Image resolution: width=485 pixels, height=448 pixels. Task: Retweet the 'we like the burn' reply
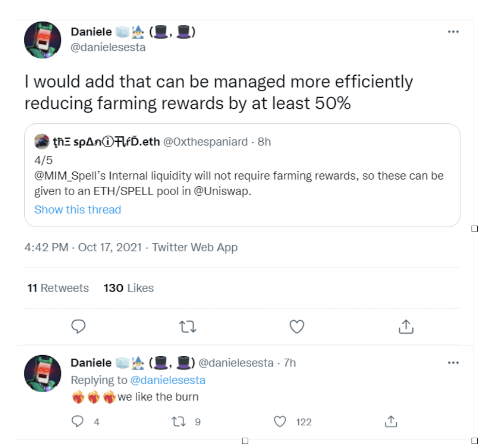(179, 421)
